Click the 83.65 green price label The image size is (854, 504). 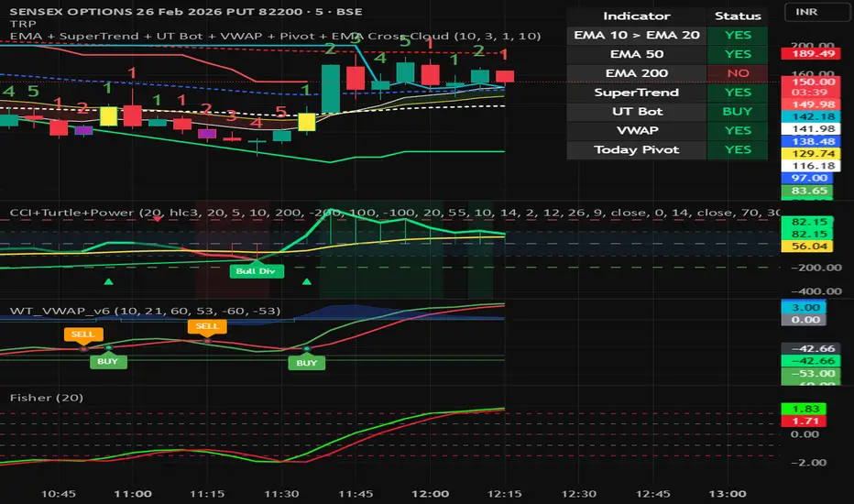[806, 191]
